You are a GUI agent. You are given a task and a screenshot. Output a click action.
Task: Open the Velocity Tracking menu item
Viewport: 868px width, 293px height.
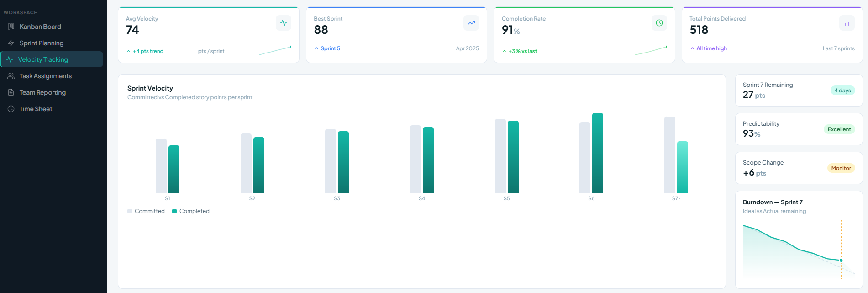(43, 59)
